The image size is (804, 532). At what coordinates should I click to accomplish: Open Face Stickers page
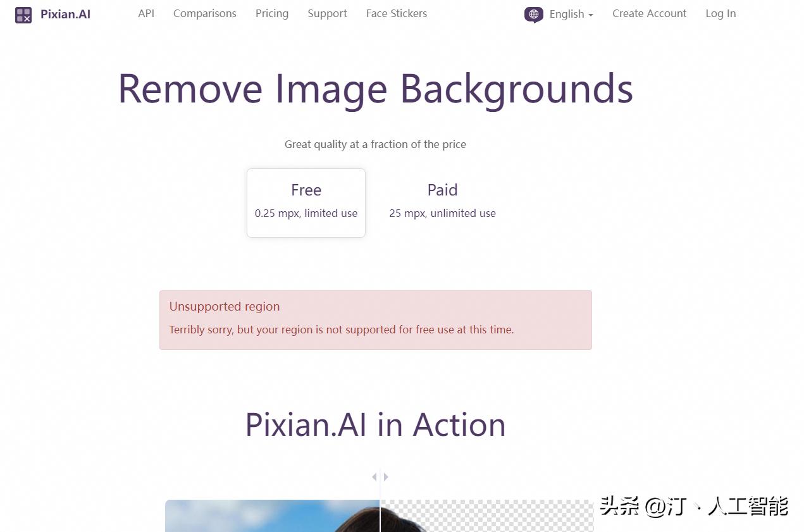[397, 13]
